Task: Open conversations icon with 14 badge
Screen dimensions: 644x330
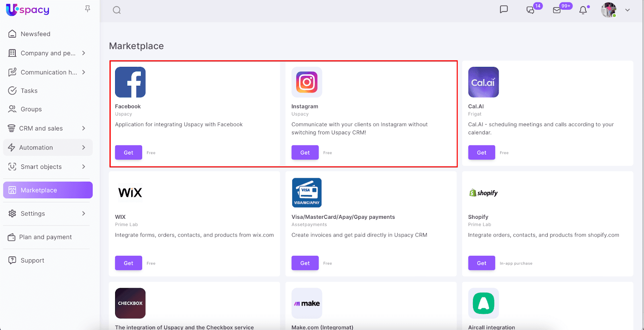Action: (530, 10)
